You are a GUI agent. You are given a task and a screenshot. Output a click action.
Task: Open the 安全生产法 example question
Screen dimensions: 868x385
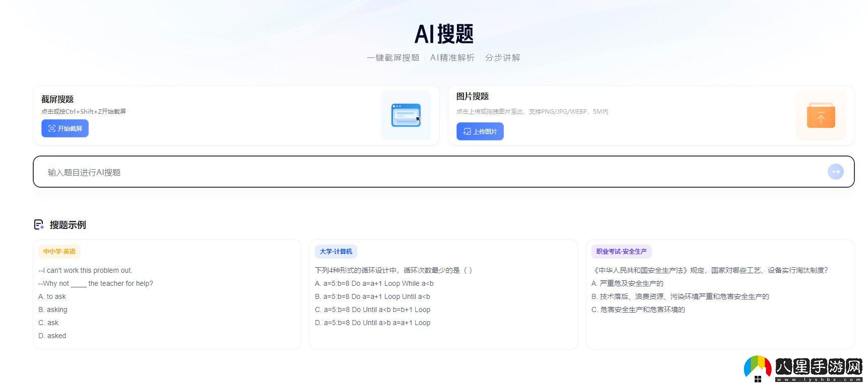tap(709, 270)
